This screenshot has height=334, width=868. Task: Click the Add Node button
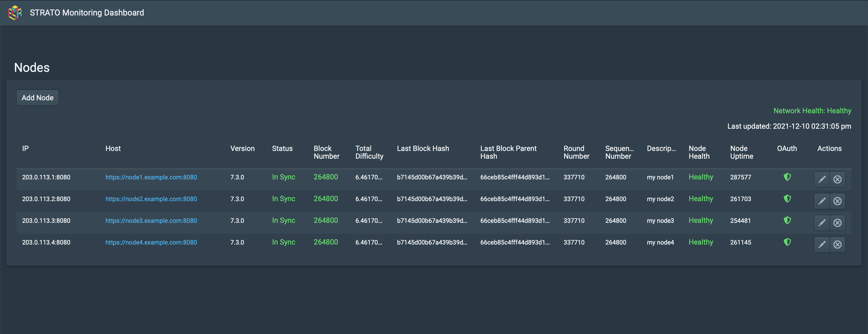point(37,97)
